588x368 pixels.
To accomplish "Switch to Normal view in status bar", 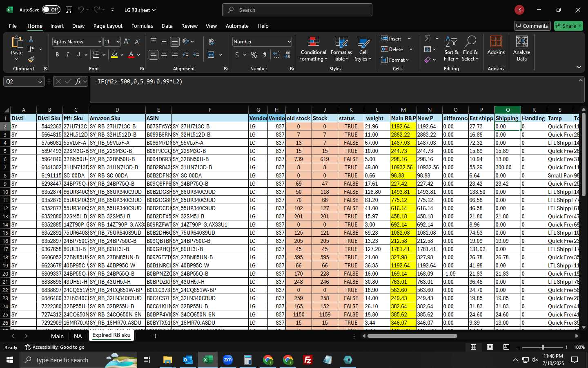I will (474, 347).
